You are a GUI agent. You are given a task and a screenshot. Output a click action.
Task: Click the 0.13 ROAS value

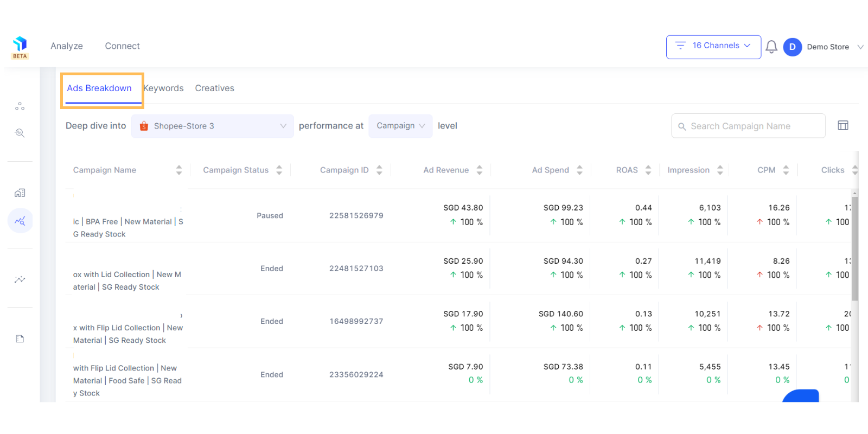pyautogui.click(x=643, y=314)
